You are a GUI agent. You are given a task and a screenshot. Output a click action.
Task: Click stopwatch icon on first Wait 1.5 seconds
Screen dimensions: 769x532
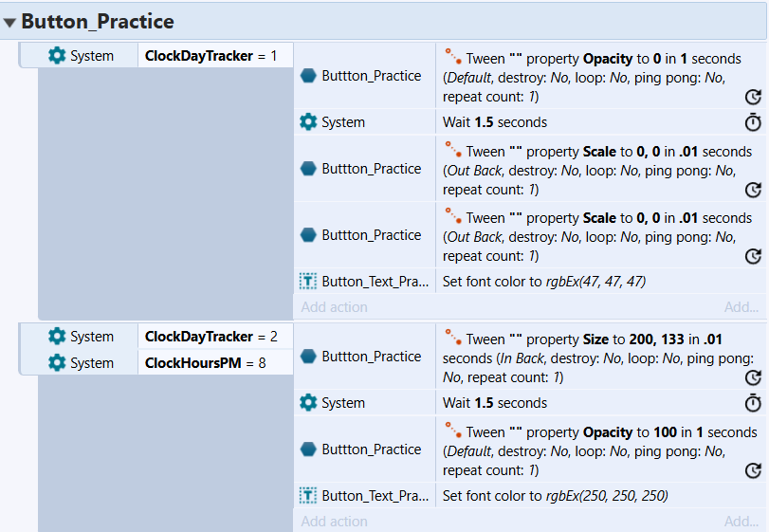pos(753,121)
